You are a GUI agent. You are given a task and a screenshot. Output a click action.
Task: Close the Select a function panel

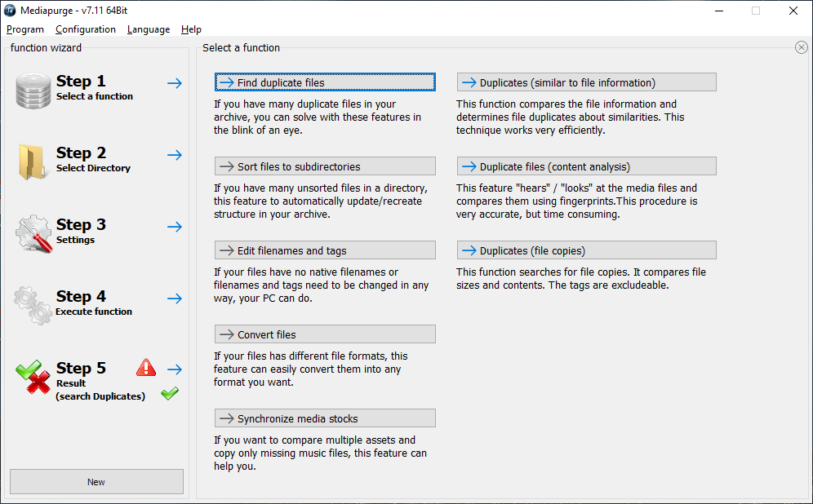click(x=801, y=47)
